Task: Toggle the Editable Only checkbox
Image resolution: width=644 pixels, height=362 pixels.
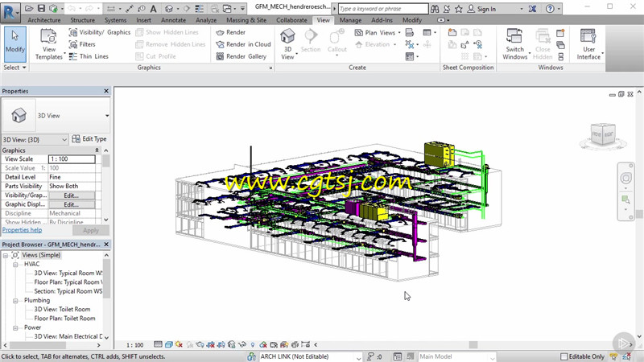Action: (x=564, y=356)
